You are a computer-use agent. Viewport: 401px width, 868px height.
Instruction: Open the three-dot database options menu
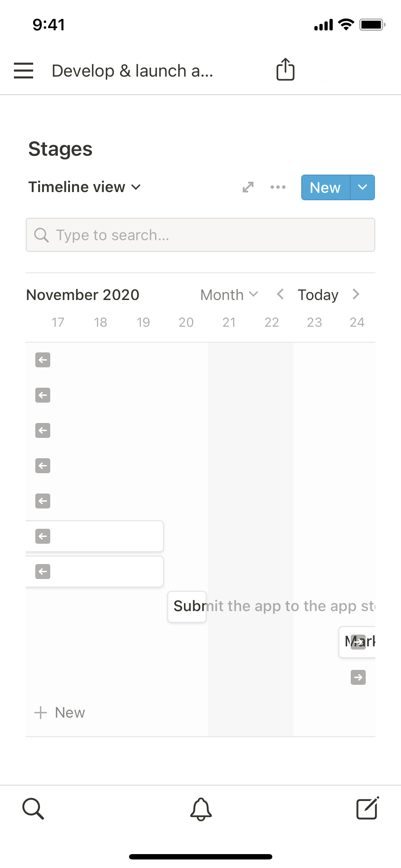point(278,187)
